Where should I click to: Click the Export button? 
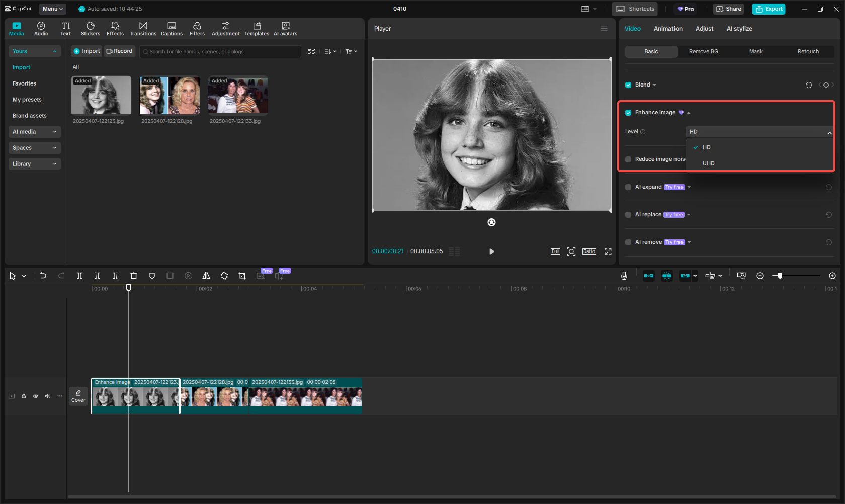[x=769, y=9]
